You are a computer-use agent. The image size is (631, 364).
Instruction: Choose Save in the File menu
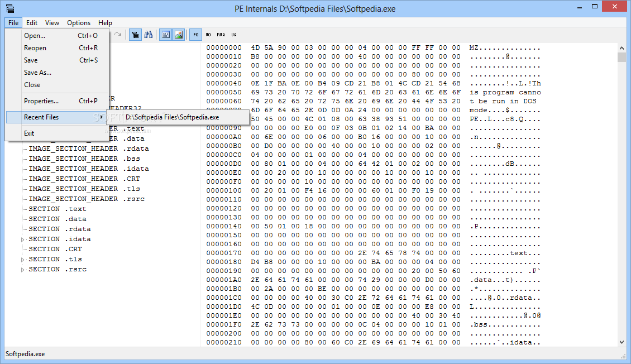(x=57, y=60)
